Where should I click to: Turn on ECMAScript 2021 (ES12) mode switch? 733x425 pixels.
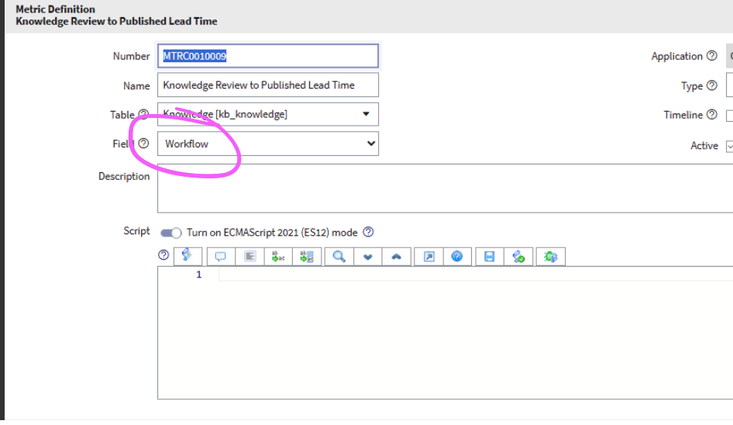coord(171,233)
